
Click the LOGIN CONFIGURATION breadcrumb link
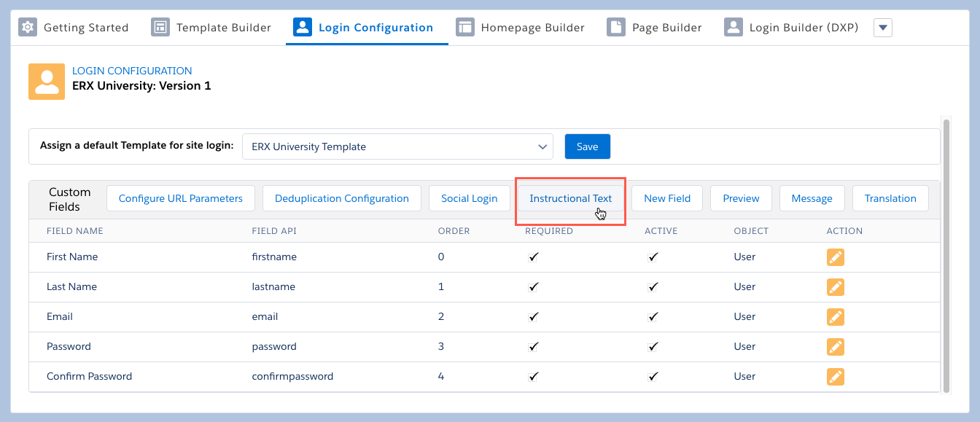coord(132,71)
